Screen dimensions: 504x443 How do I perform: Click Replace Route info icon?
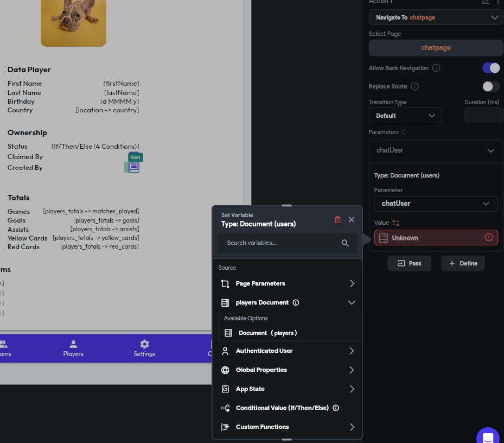414,86
